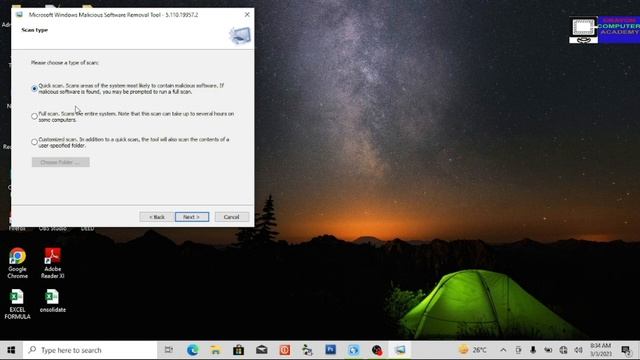Close the Malicious Software Removal Tool window
Image resolution: width=640 pixels, height=360 pixels.
247,14
